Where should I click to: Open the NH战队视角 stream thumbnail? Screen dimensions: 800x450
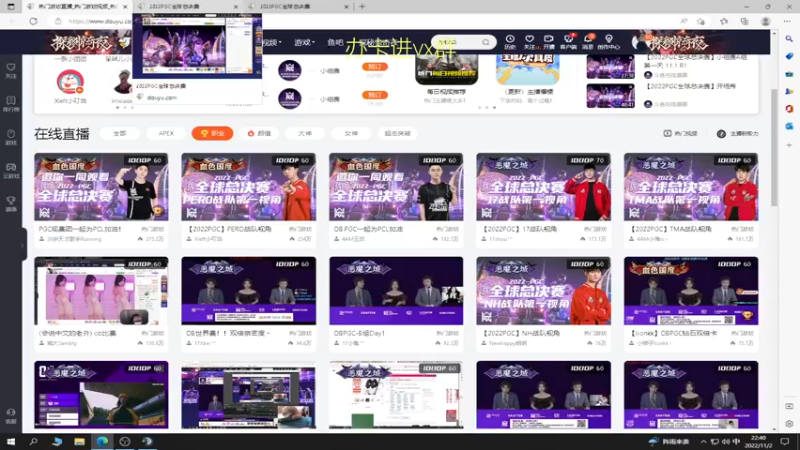point(543,291)
